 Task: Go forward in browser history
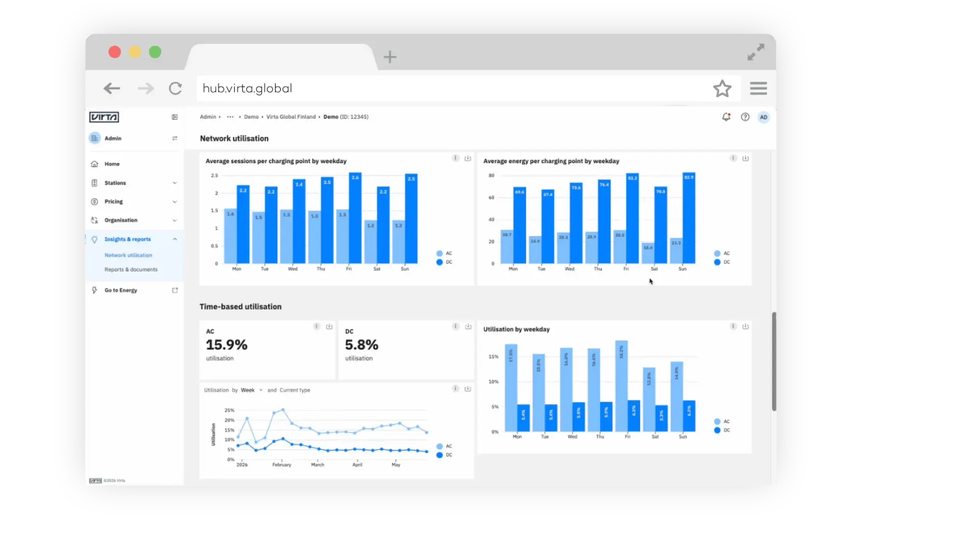(145, 89)
